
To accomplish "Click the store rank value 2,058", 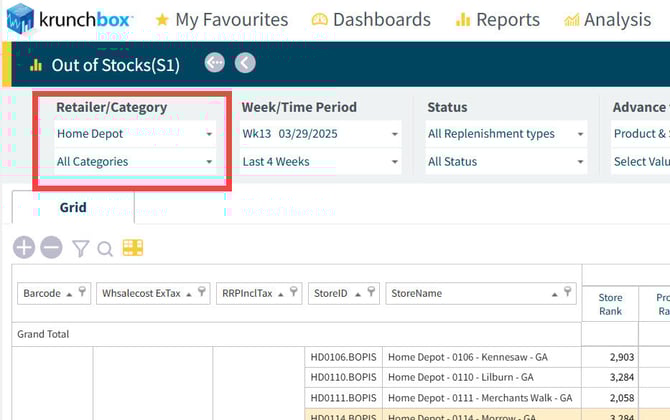I will pyautogui.click(x=622, y=398).
